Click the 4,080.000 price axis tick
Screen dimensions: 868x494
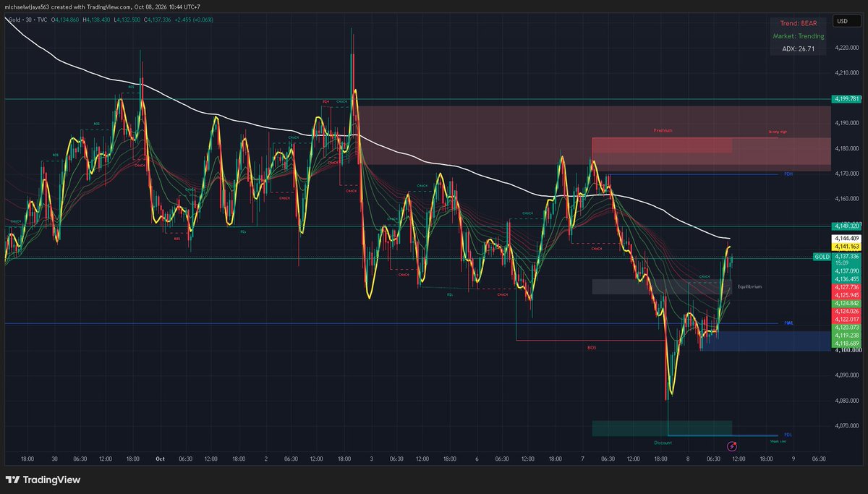[846, 400]
